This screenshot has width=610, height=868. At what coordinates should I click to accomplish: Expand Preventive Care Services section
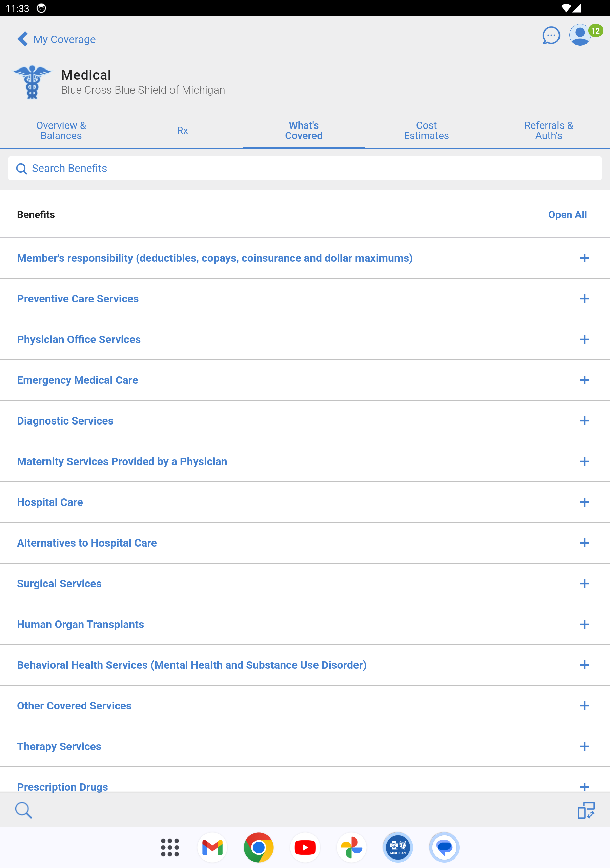(x=584, y=299)
